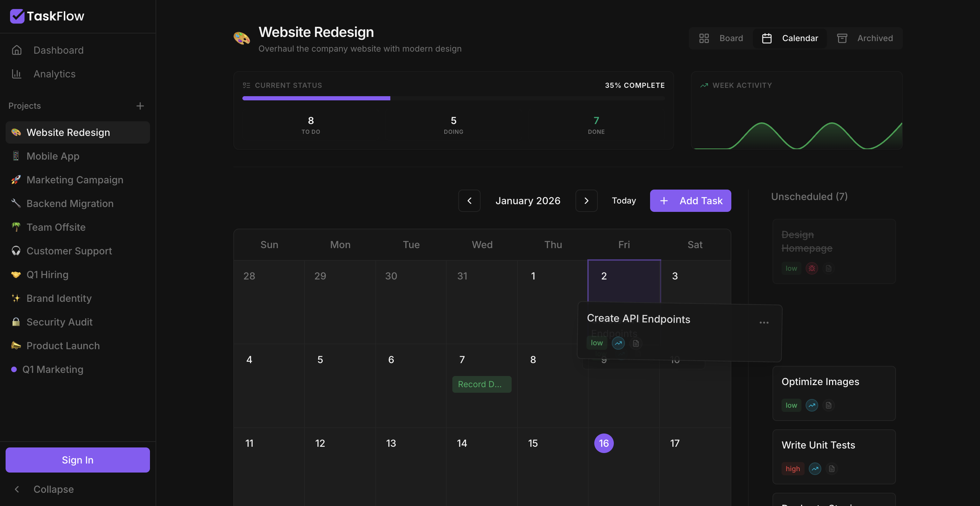
Task: Open the Optimize Images task card
Action: (x=834, y=393)
